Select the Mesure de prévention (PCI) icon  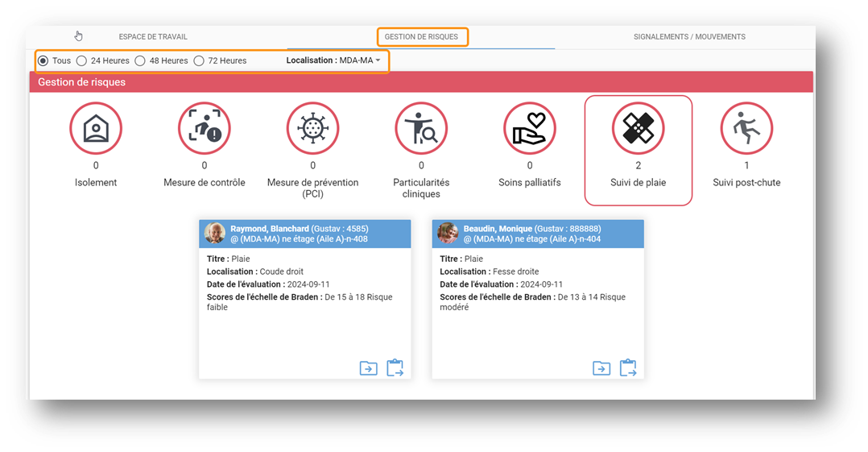pos(312,129)
